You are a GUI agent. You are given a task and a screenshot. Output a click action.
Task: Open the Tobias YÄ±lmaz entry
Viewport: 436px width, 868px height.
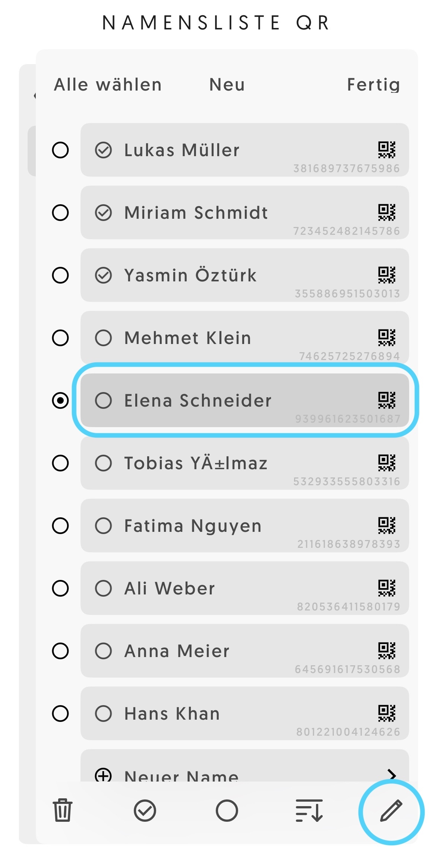244,463
